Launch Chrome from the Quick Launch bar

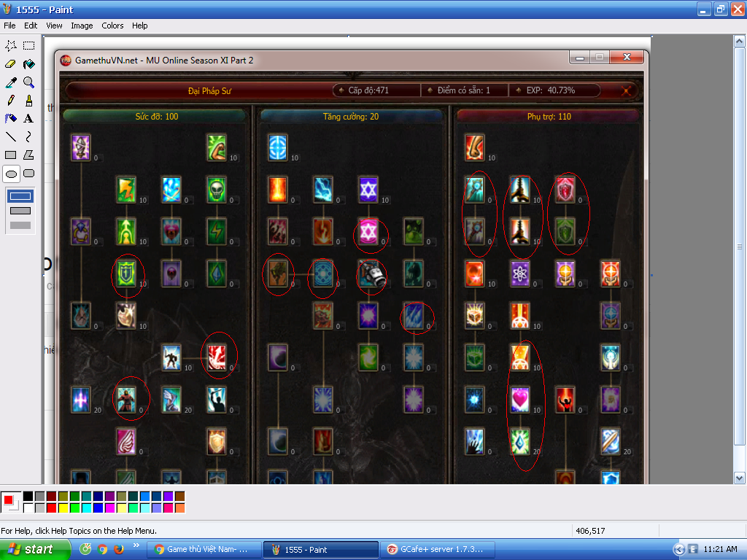pos(102,550)
